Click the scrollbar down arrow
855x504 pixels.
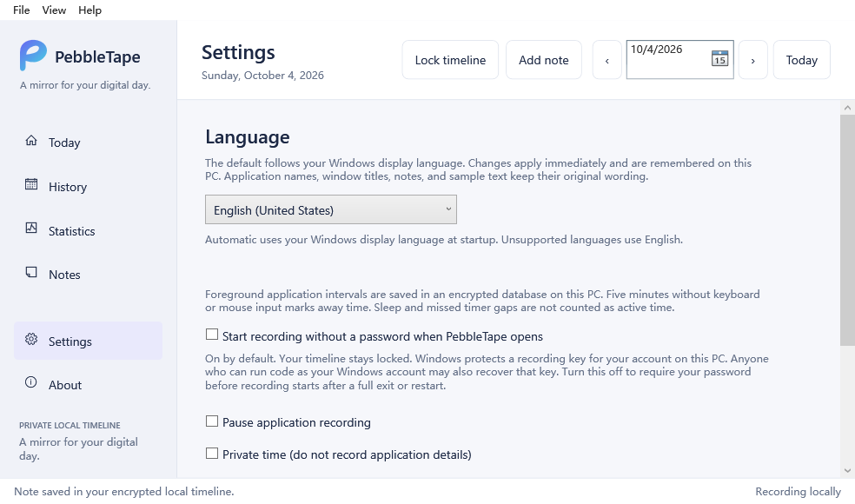point(847,471)
